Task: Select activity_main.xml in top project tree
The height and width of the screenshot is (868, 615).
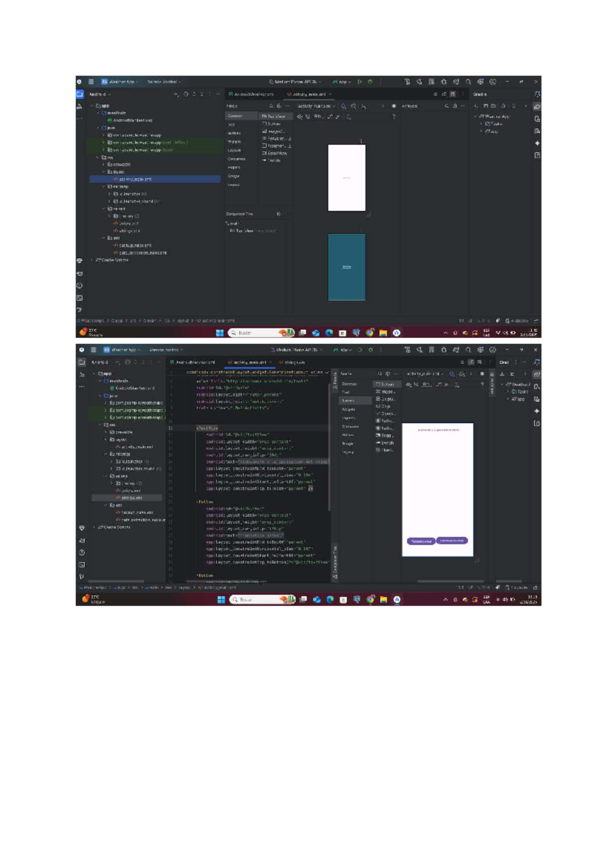Action: (x=155, y=179)
